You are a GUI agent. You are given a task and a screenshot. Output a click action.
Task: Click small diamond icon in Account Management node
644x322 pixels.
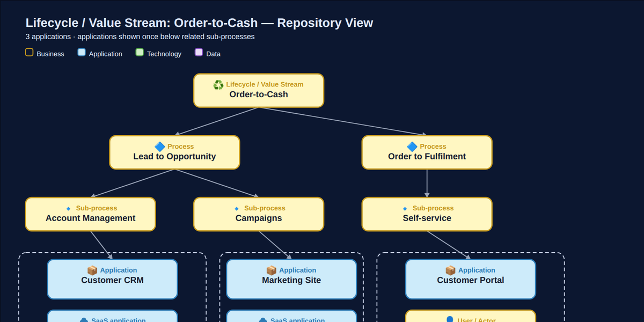click(69, 209)
